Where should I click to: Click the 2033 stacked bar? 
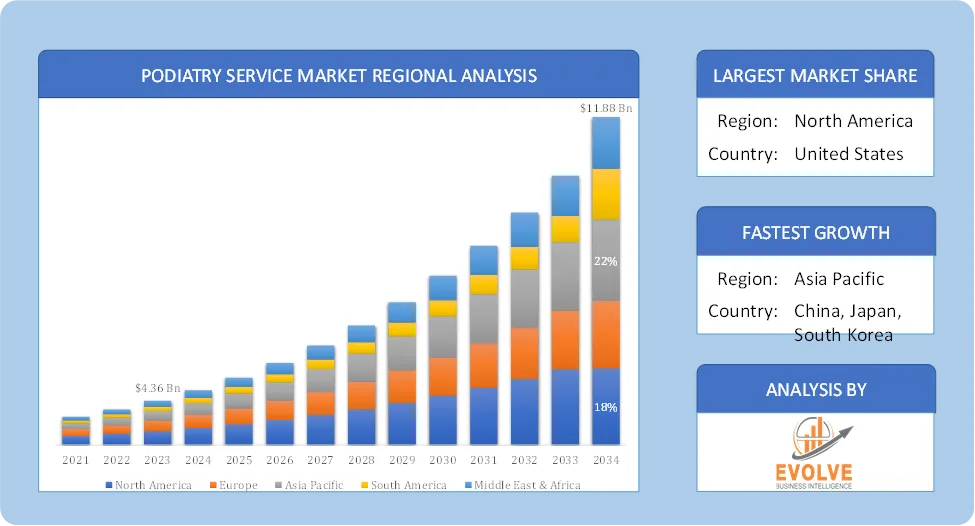point(565,310)
